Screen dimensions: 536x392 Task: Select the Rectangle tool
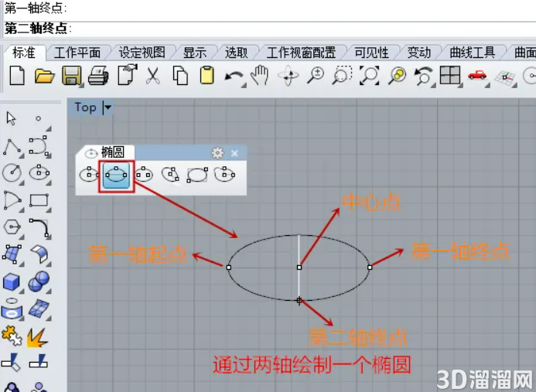(39, 200)
